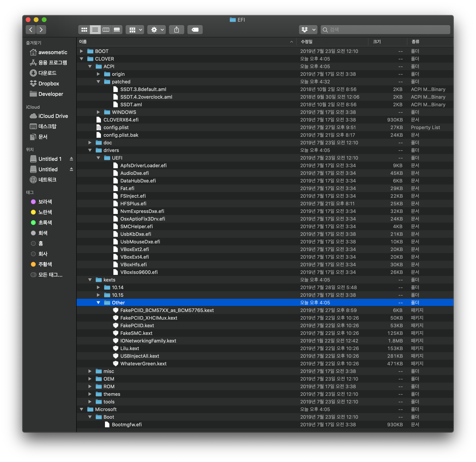476x462 pixels.
Task: Open the gear action menu
Action: 157,30
